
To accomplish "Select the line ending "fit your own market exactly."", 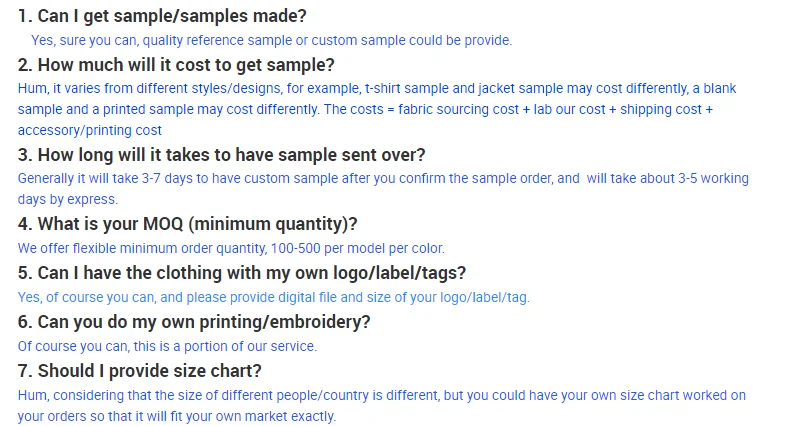I will click(x=177, y=416).
